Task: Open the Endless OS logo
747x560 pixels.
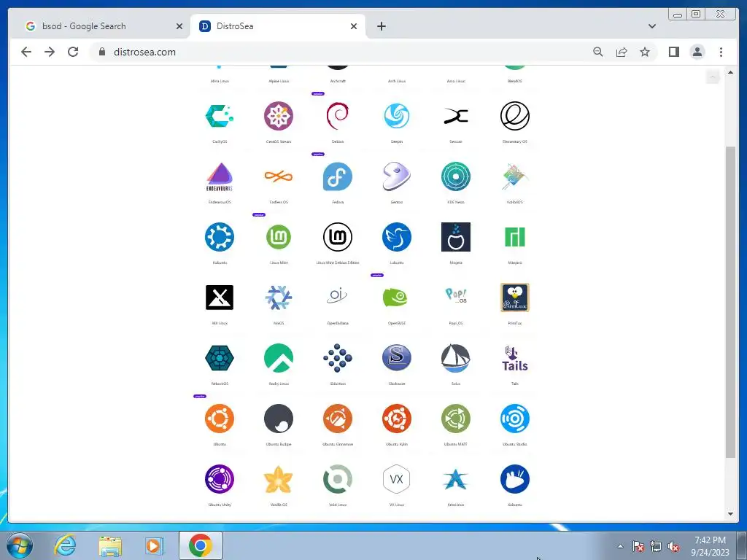Action: [279, 176]
